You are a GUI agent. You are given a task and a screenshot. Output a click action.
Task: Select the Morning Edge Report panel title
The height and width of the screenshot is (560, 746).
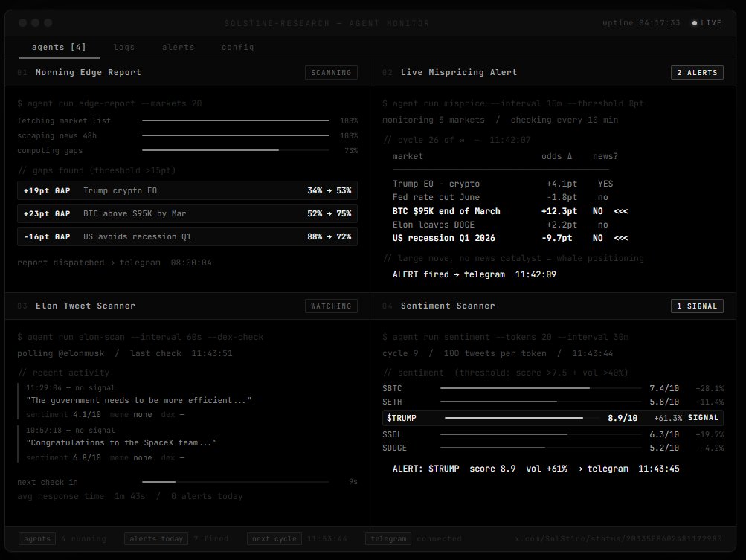(x=88, y=72)
